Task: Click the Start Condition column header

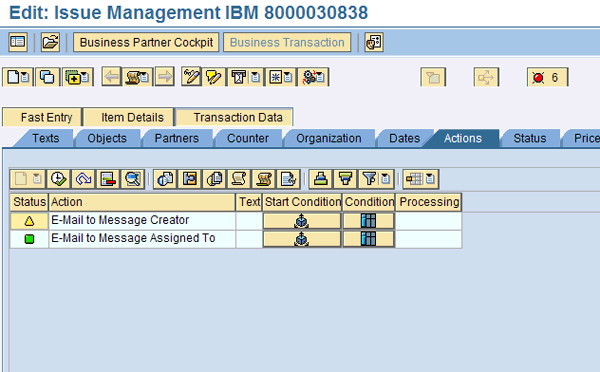Action: click(x=302, y=202)
